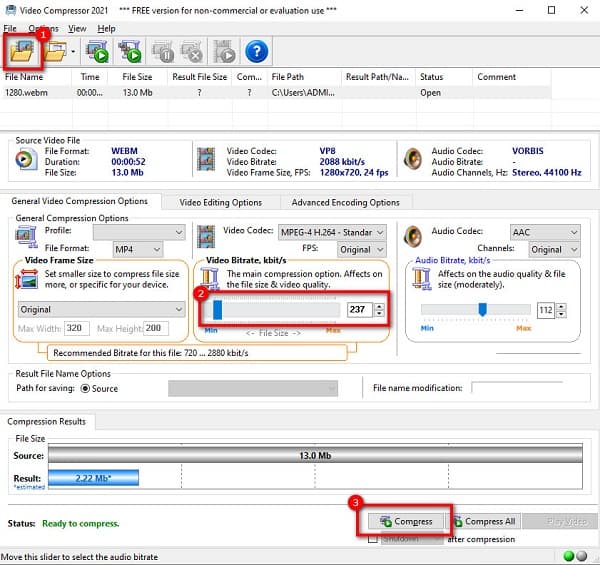Click the Audio Bitrate clamp icon
Screen dimensions: 600x565
[x=422, y=278]
